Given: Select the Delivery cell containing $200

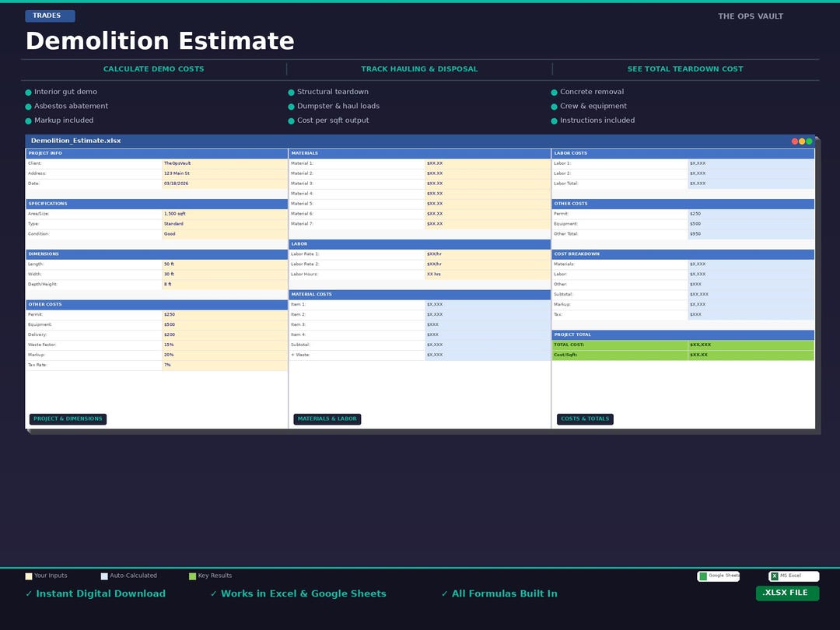Looking at the screenshot, I should [225, 334].
